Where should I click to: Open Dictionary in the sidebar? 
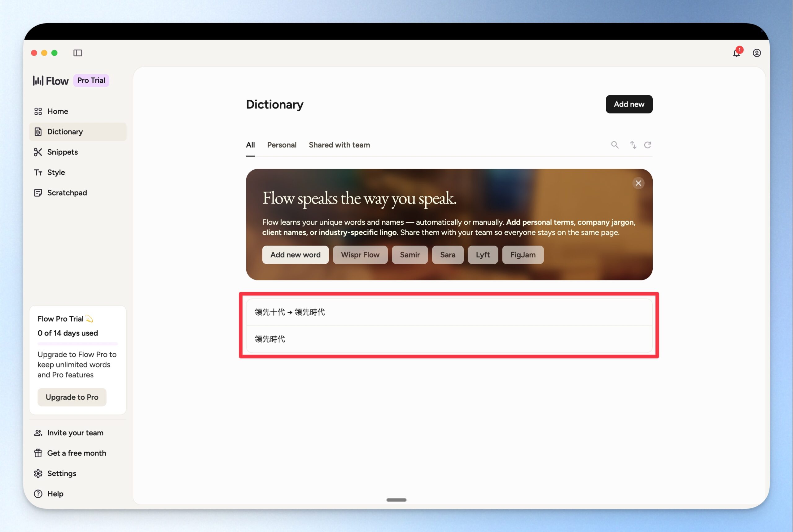click(x=78, y=132)
